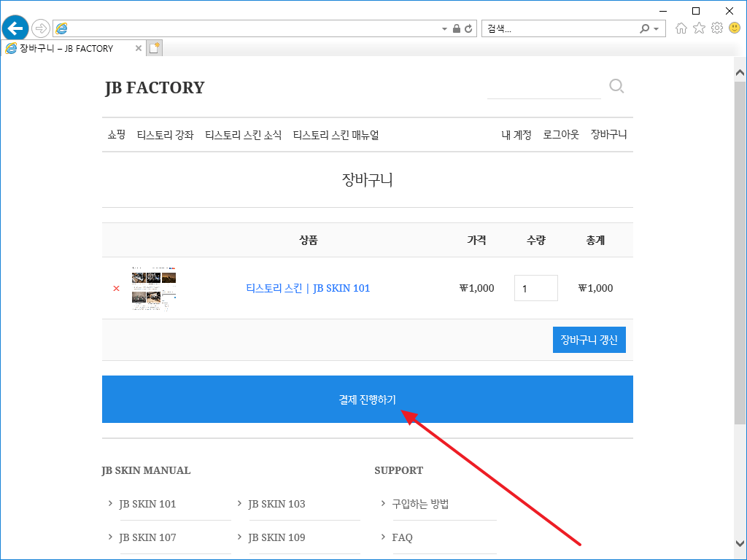747x560 pixels.
Task: Click the 가격 column header
Action: click(477, 240)
